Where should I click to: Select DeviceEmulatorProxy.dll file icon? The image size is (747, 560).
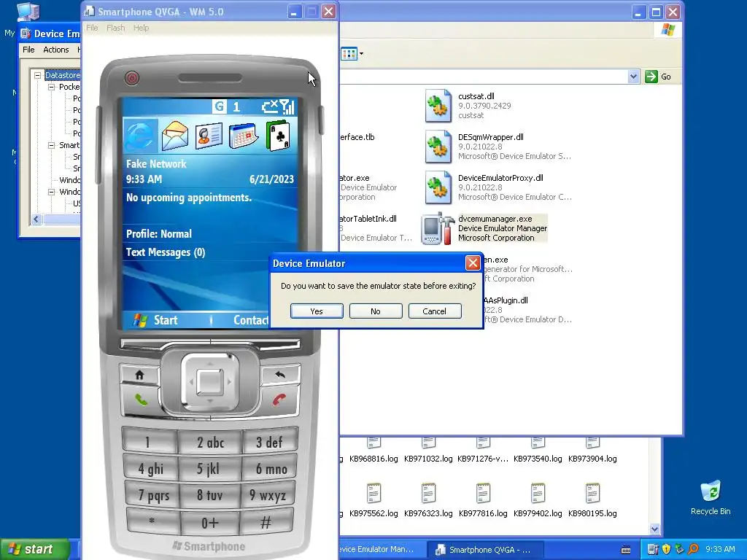coord(438,187)
